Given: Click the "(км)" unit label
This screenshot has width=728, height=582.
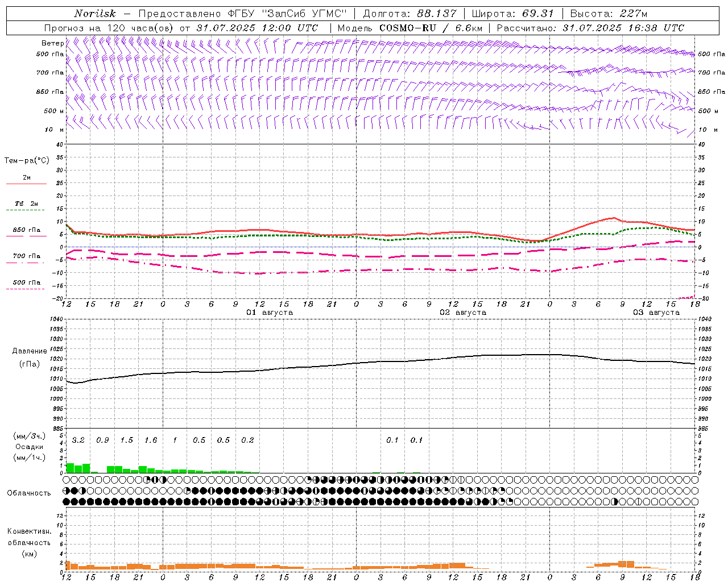Looking at the screenshot, I should [x=29, y=554].
